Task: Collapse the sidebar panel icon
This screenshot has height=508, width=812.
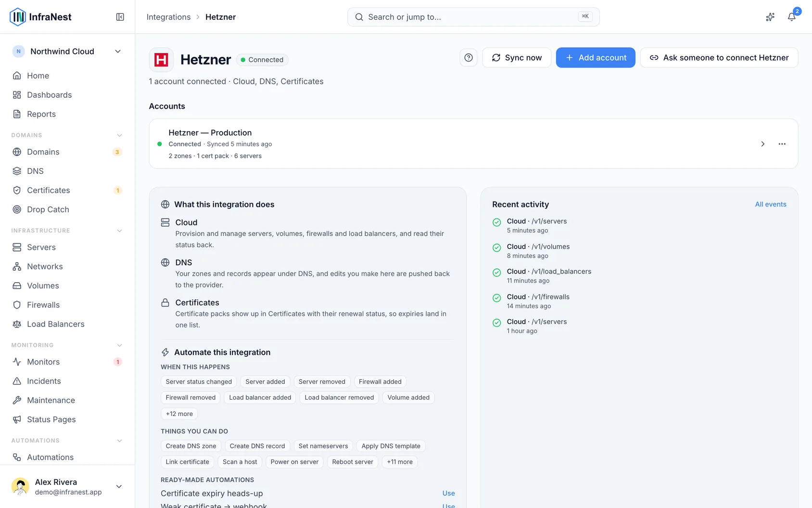Action: coord(120,17)
